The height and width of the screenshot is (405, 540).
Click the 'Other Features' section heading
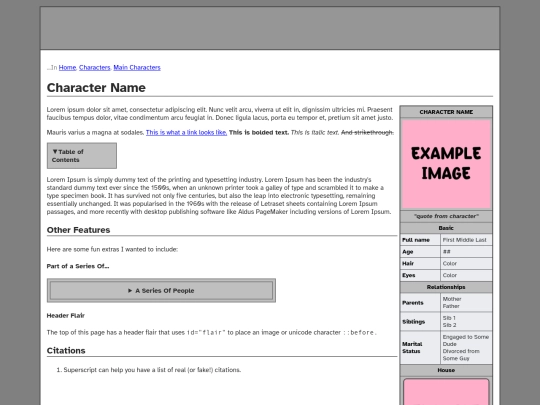(x=78, y=230)
